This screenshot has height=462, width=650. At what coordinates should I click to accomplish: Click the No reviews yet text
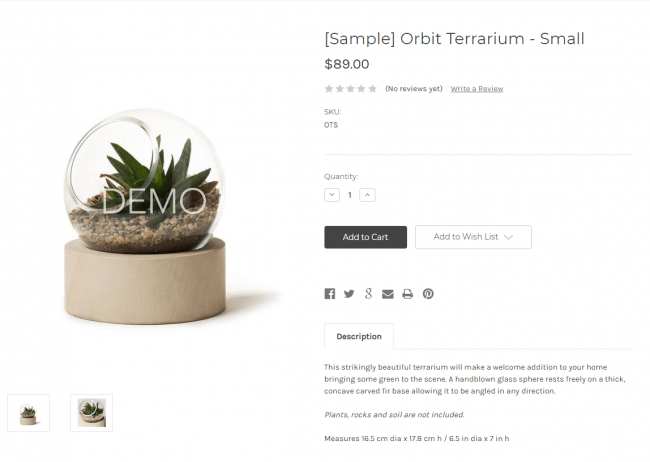pos(414,89)
